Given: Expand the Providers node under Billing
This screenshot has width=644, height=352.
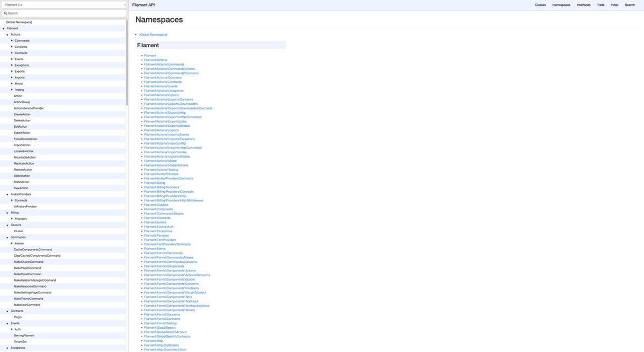Looking at the screenshot, I should [x=12, y=219].
